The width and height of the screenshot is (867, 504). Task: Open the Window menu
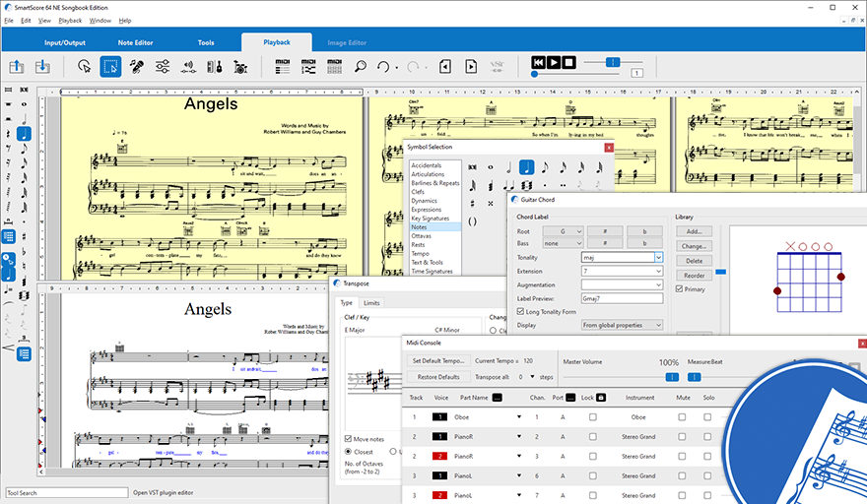point(100,21)
